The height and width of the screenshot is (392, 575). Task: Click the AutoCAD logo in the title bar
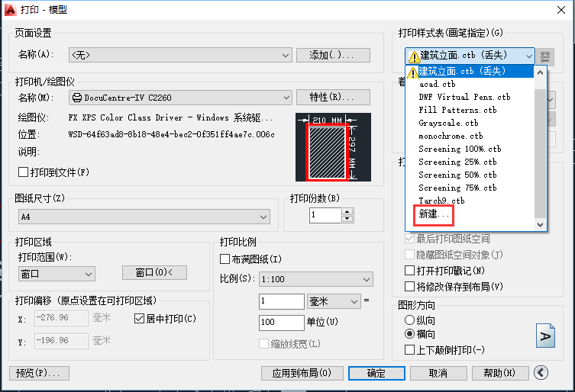point(10,10)
